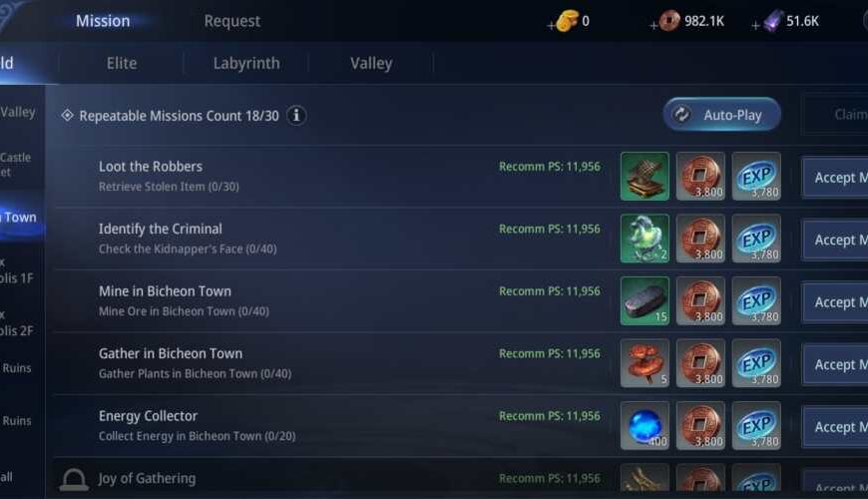Click the copper reward icon for Energy Collector
This screenshot has height=499, width=868.
pyautogui.click(x=700, y=426)
